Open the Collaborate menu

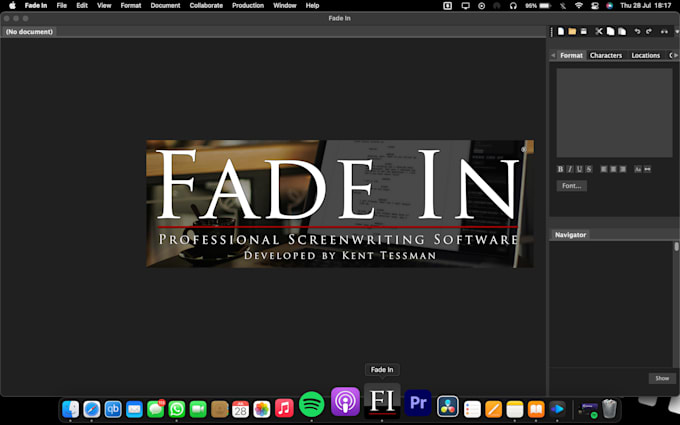(x=206, y=6)
